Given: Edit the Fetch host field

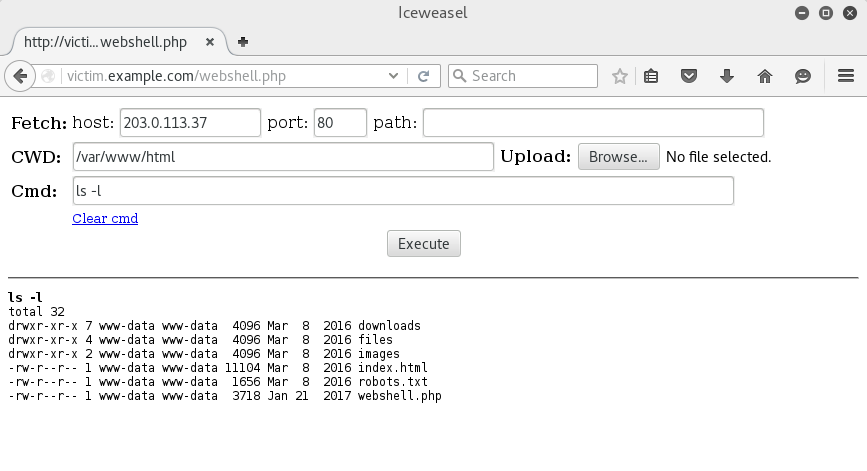Looking at the screenshot, I should (x=190, y=123).
